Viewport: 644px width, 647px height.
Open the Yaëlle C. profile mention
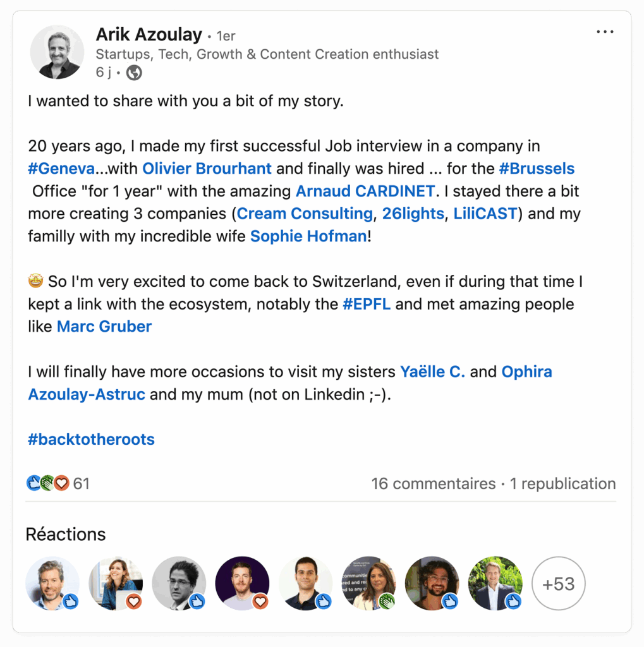(x=433, y=372)
